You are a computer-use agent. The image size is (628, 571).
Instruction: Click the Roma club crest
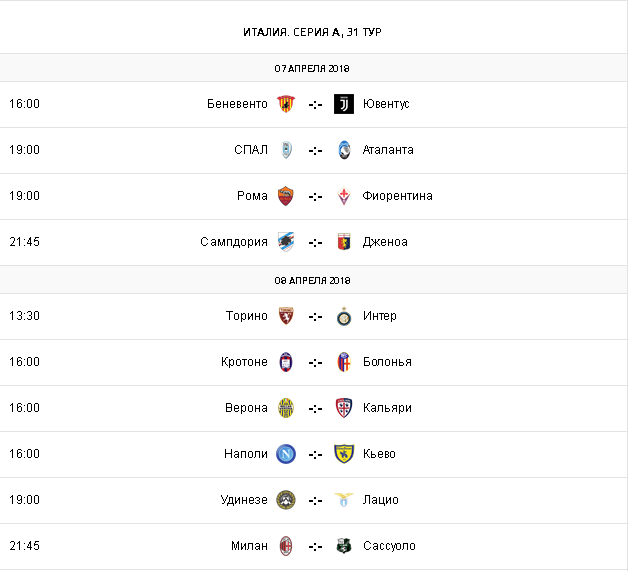(x=286, y=196)
